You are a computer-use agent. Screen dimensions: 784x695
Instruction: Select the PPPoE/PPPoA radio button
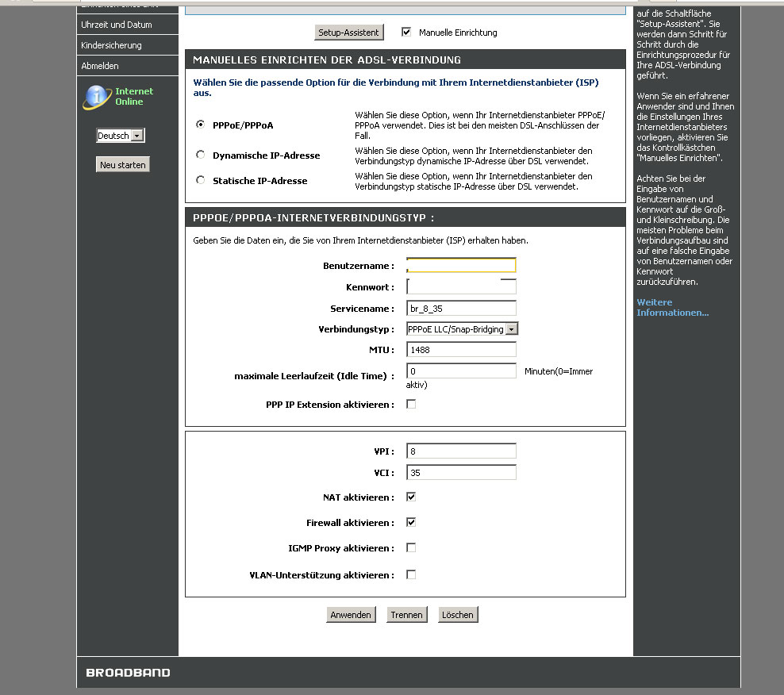coord(201,125)
